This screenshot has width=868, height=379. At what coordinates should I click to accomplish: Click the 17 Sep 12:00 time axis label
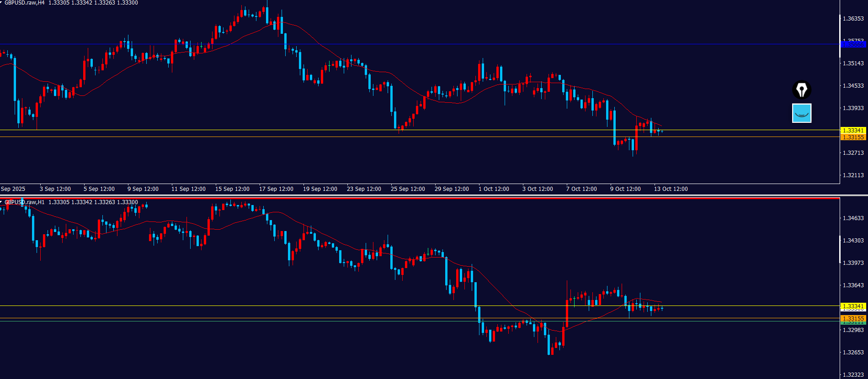coord(276,189)
